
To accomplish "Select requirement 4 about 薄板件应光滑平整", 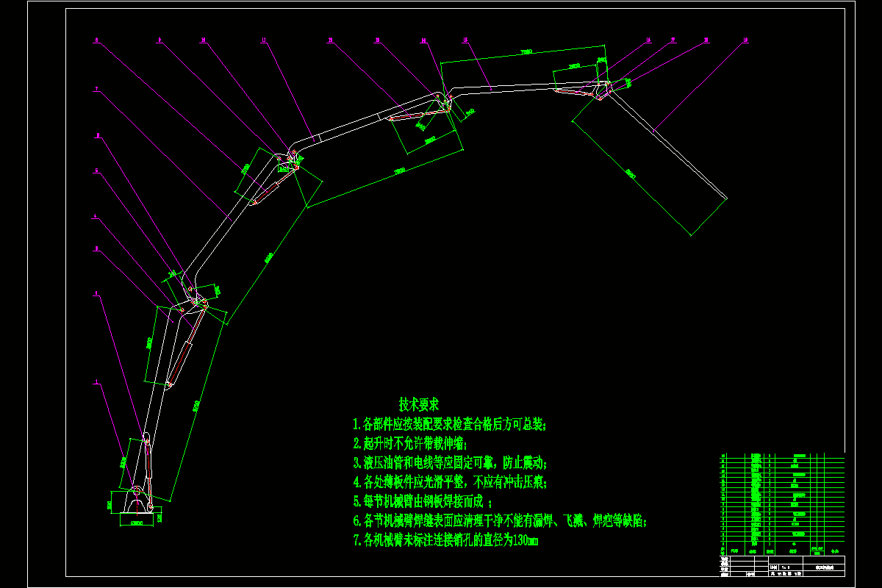I will tap(450, 482).
